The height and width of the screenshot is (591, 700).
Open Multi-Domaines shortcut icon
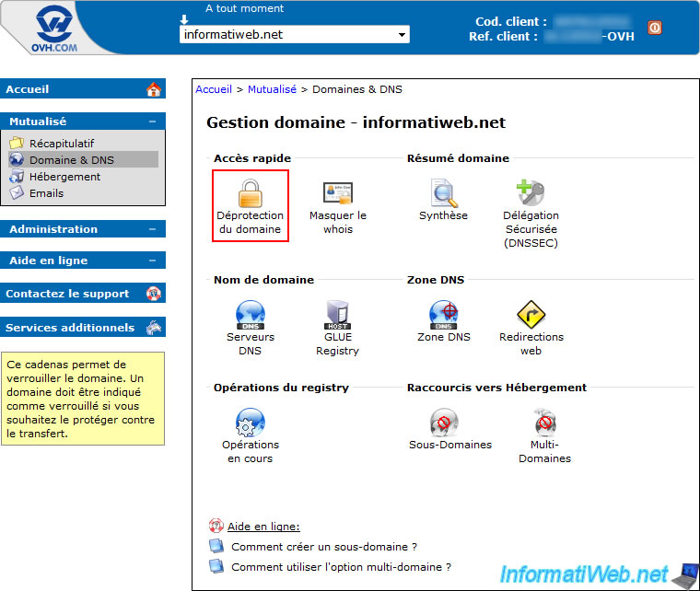(x=545, y=422)
